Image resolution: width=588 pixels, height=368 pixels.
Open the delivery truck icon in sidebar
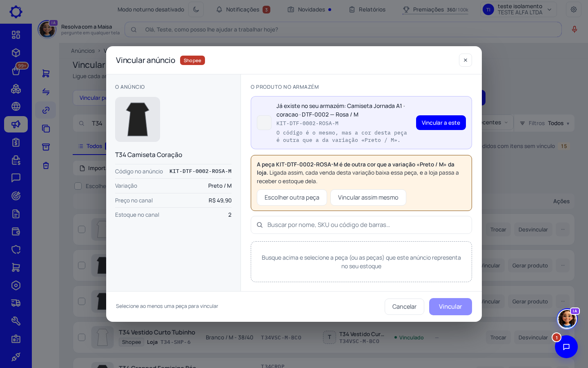pyautogui.click(x=16, y=303)
